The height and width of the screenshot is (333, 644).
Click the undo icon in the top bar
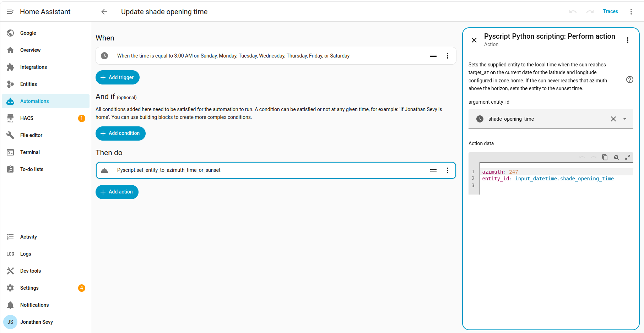pyautogui.click(x=573, y=12)
